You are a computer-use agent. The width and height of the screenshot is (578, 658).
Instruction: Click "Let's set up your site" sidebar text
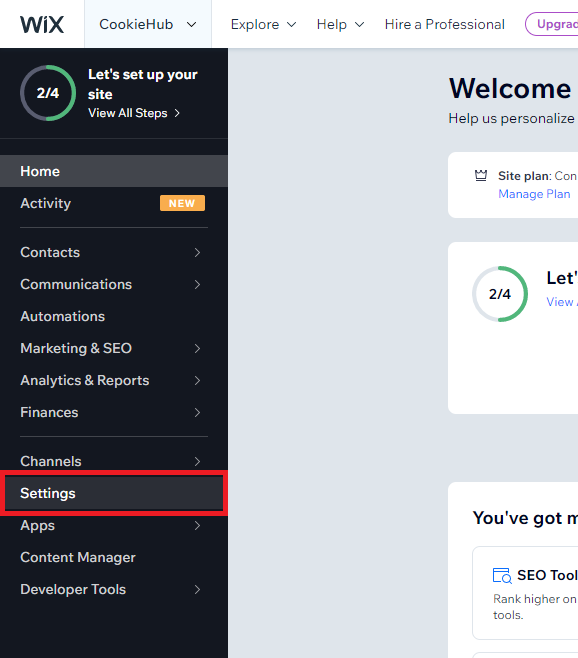(143, 84)
